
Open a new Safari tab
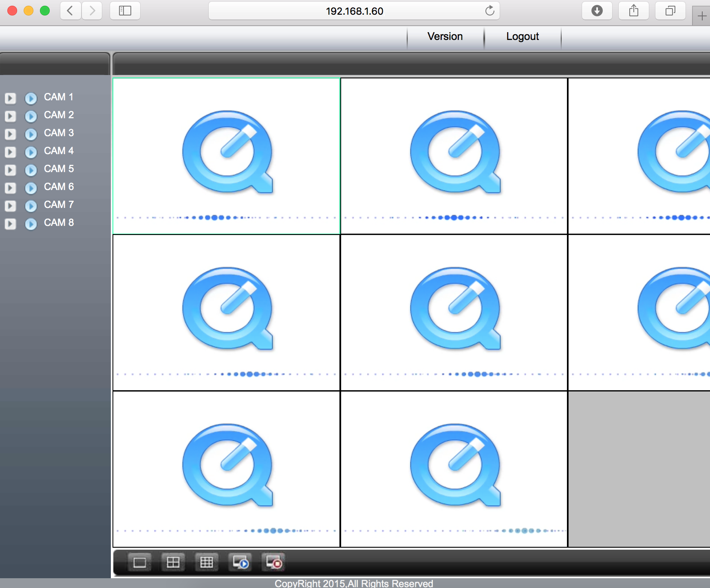point(701,16)
